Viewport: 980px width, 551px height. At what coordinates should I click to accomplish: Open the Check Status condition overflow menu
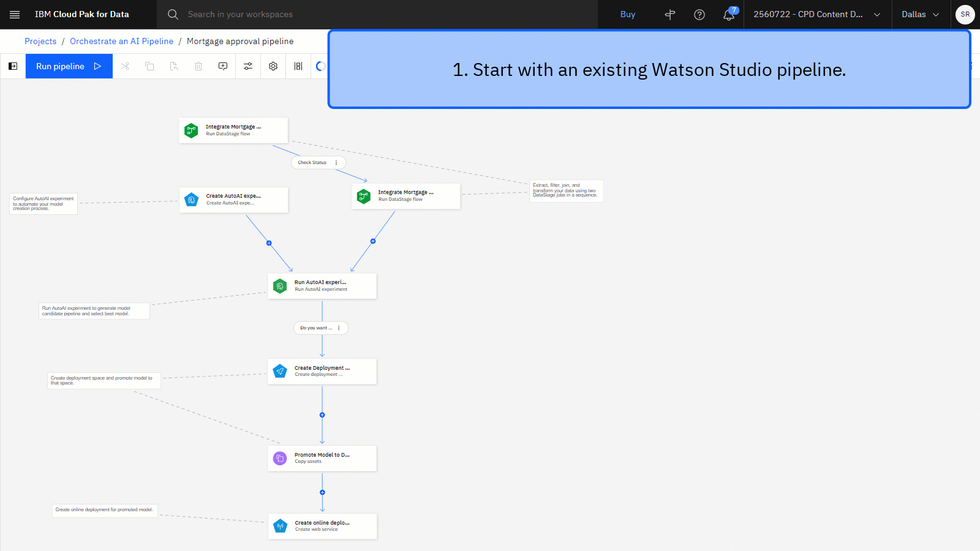click(x=336, y=162)
